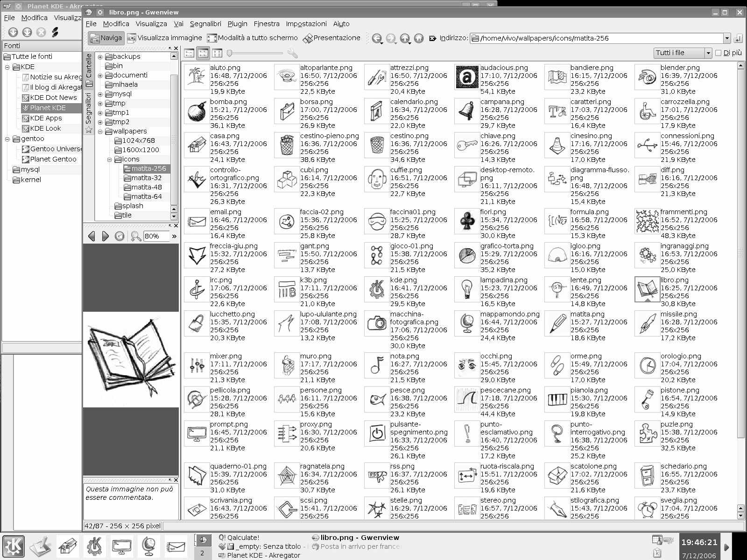Viewport: 747px width, 560px height.
Task: Launch the home folder icon in the KDE panel
Action: (68, 546)
